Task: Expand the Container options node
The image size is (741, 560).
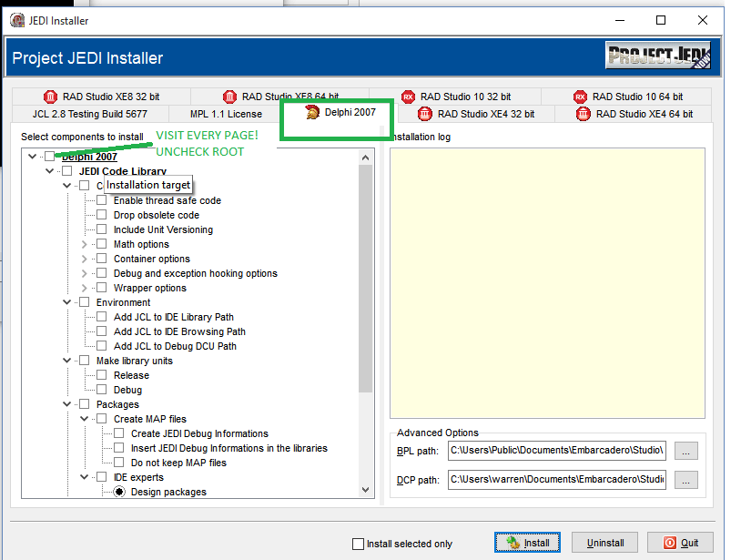Action: (84, 259)
